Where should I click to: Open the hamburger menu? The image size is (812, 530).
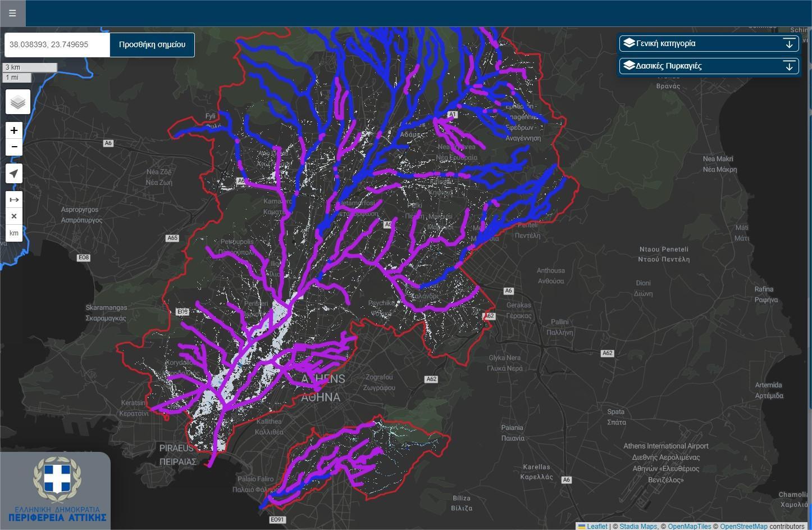[12, 13]
